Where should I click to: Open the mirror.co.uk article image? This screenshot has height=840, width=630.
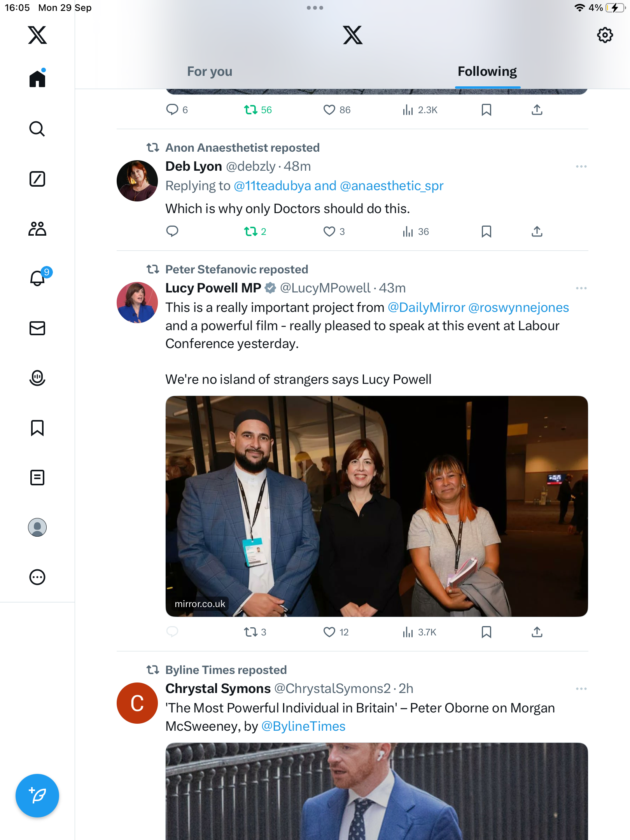(376, 506)
